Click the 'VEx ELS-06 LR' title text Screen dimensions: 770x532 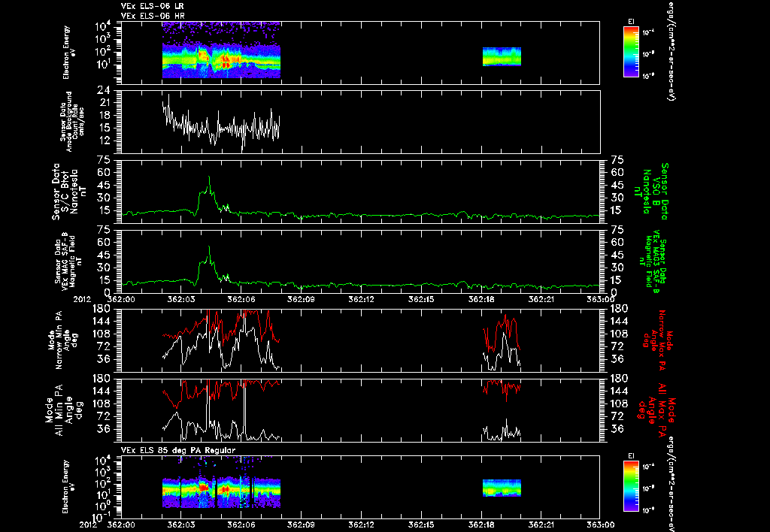point(152,6)
